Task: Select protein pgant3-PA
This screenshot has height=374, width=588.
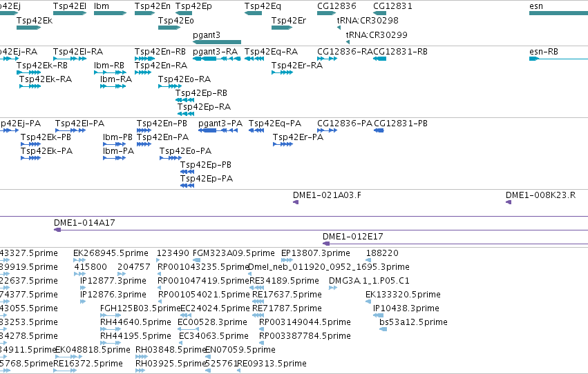Action: pos(218,130)
